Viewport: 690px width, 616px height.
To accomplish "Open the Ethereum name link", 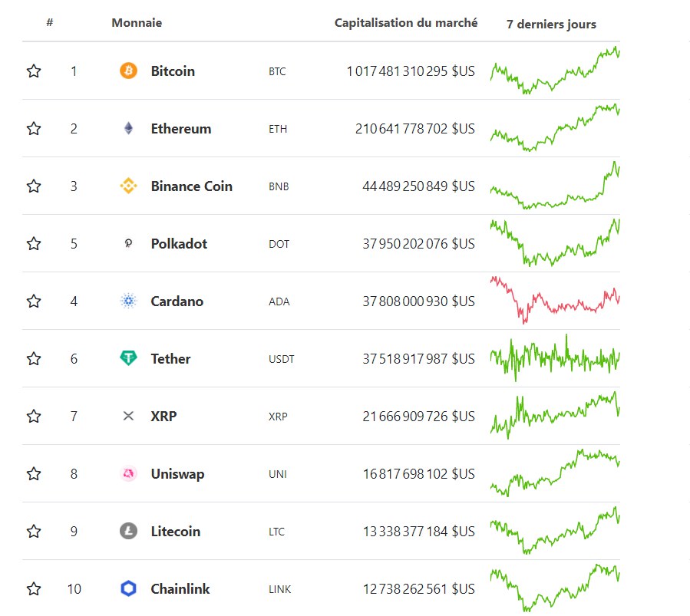I will pyautogui.click(x=180, y=128).
